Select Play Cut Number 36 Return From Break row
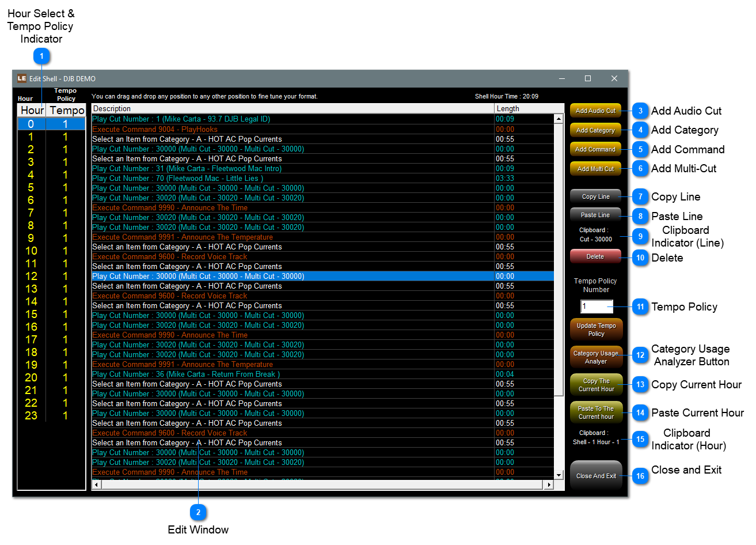Viewport: 756px width, 545px height. coord(322,374)
